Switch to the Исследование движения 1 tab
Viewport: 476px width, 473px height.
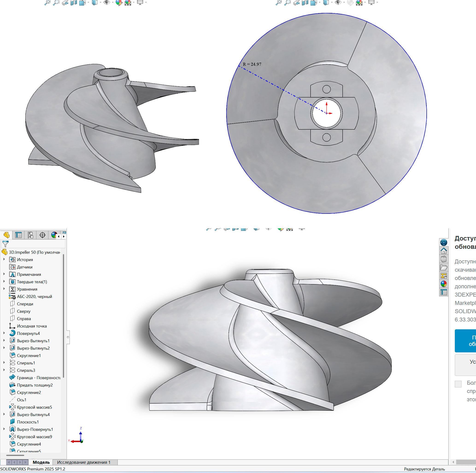[x=84, y=462]
